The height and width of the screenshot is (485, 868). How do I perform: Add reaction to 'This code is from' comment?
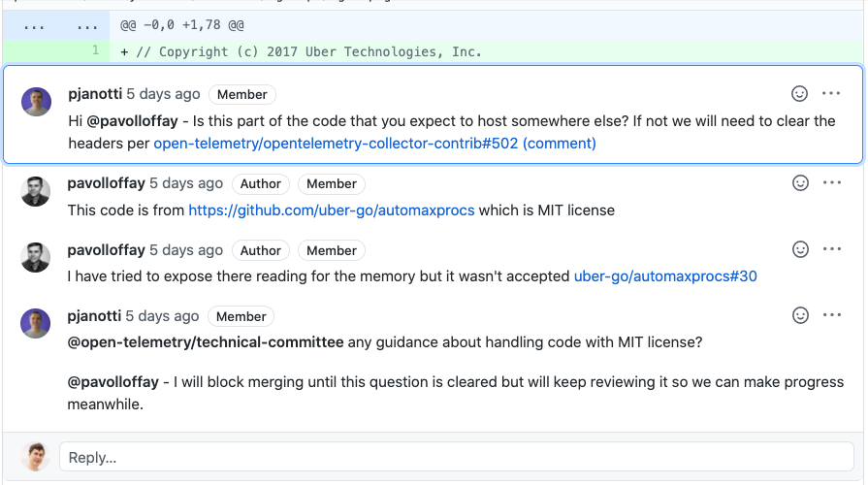[x=800, y=182]
